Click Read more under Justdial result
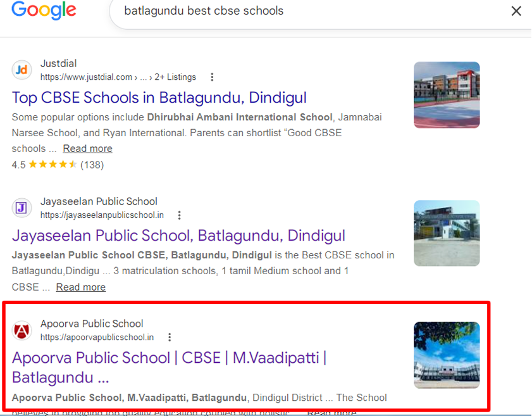 87,148
